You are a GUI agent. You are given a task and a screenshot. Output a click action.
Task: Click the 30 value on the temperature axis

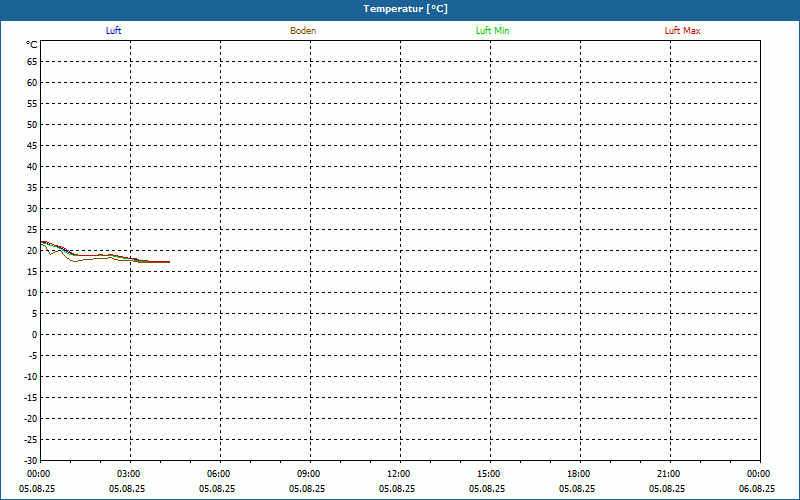pos(32,209)
